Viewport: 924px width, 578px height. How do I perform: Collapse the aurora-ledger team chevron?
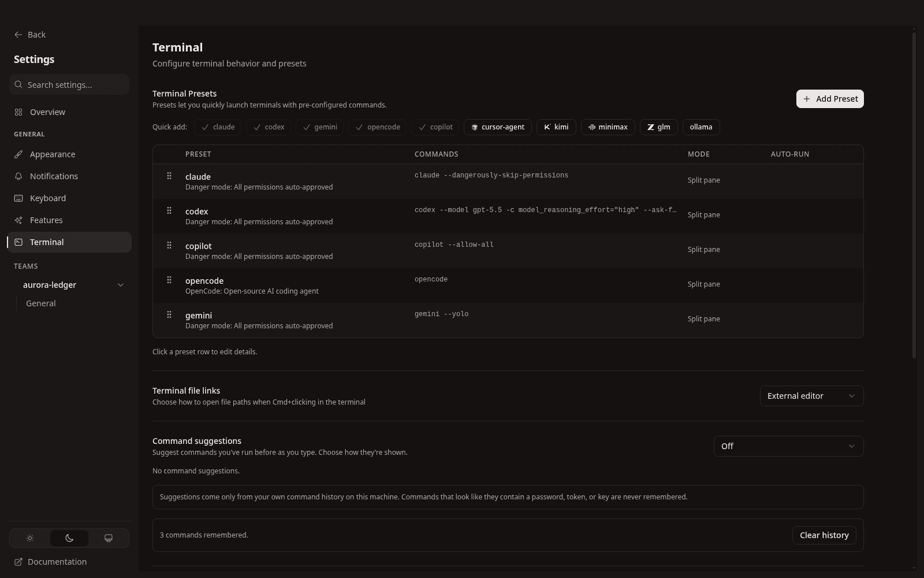(x=121, y=285)
